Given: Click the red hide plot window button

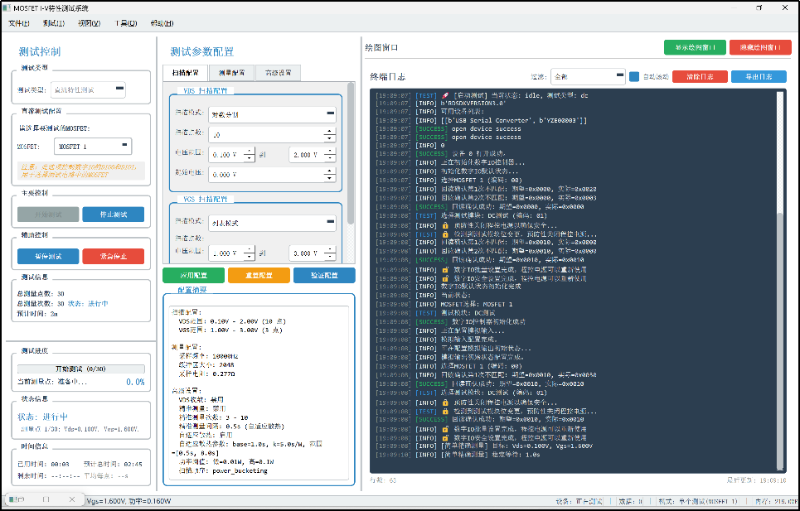Looking at the screenshot, I should click(x=760, y=47).
